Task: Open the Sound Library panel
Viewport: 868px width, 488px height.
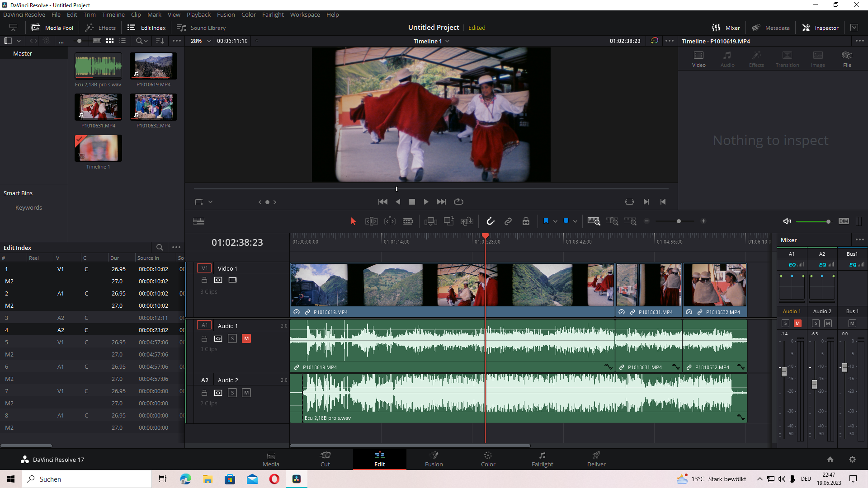Action: pos(201,28)
